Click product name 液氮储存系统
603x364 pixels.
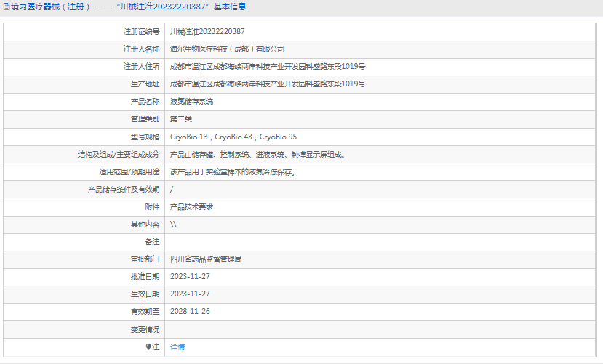[191, 102]
